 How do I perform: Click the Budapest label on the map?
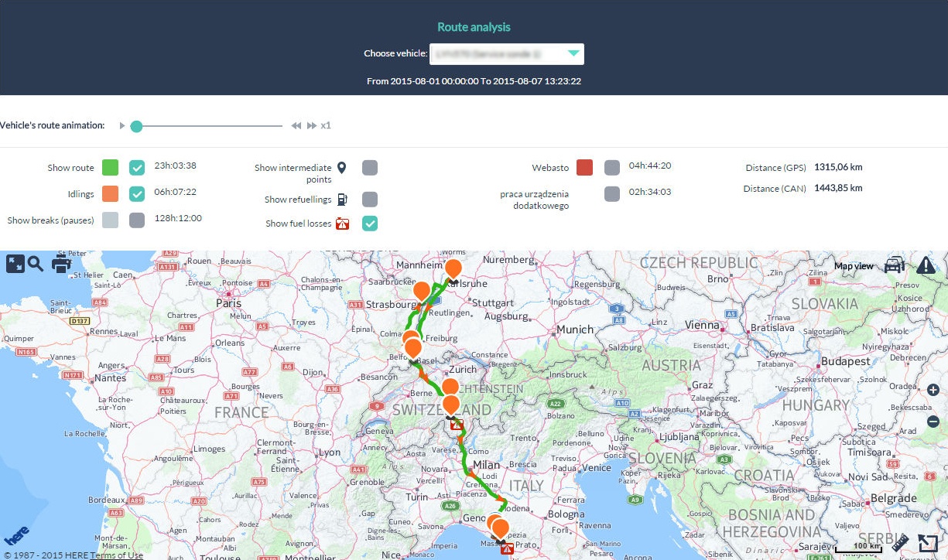(845, 361)
